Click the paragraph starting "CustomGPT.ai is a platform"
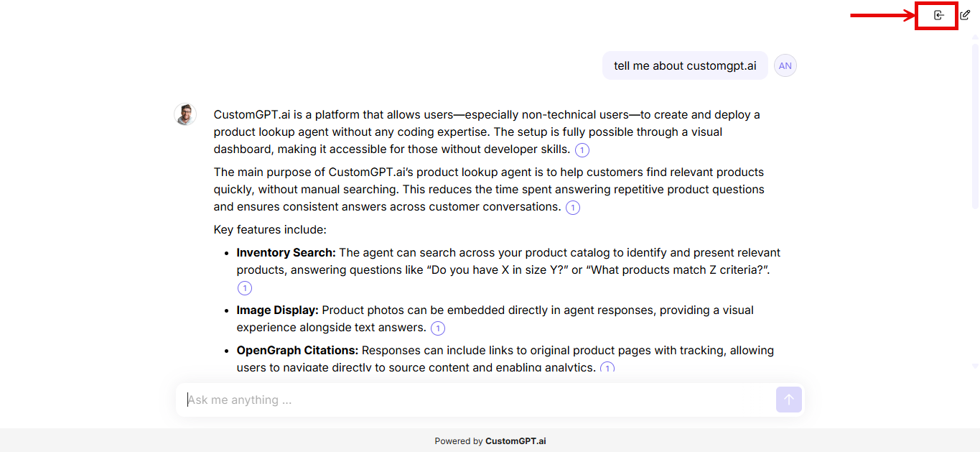Image resolution: width=980 pixels, height=452 pixels. [x=488, y=132]
